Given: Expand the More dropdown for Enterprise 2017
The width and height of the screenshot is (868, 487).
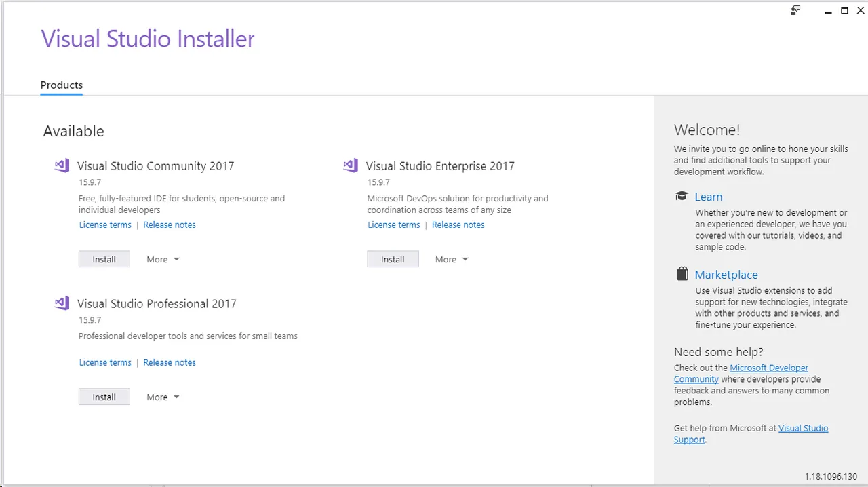Looking at the screenshot, I should 452,259.
